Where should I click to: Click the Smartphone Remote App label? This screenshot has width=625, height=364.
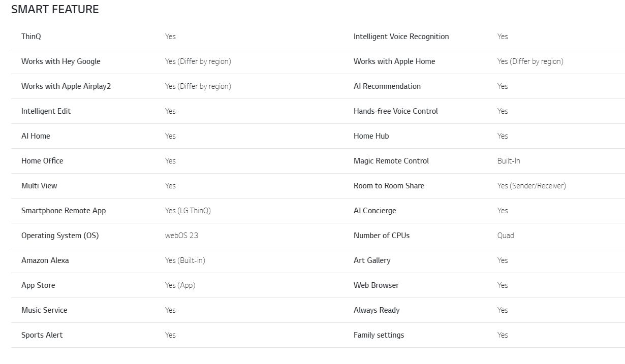tap(64, 211)
